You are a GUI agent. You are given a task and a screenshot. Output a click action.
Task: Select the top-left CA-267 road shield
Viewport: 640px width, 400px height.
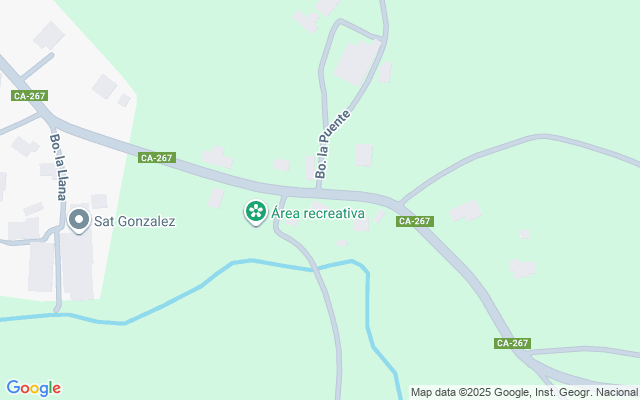(29, 96)
